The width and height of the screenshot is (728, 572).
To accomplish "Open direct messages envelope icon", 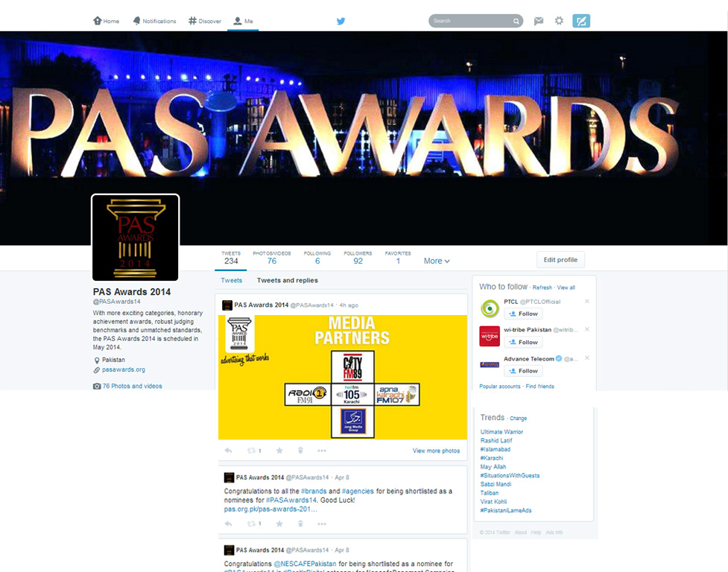I will coord(539,21).
